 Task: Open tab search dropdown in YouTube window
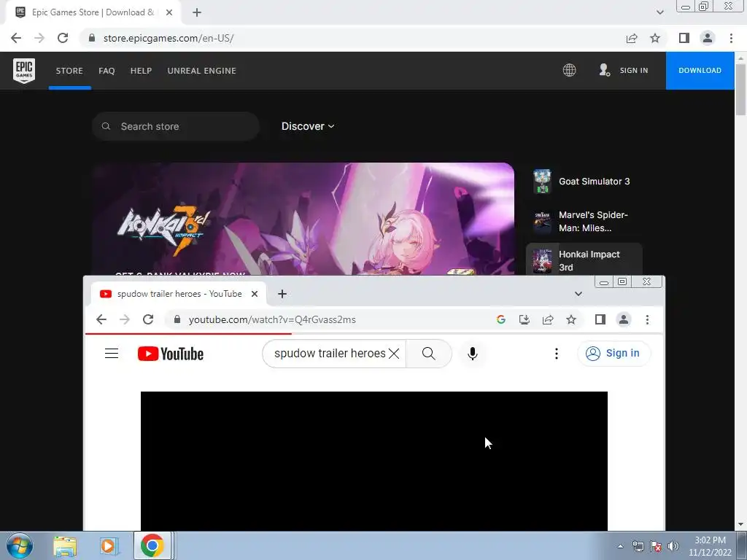point(578,294)
